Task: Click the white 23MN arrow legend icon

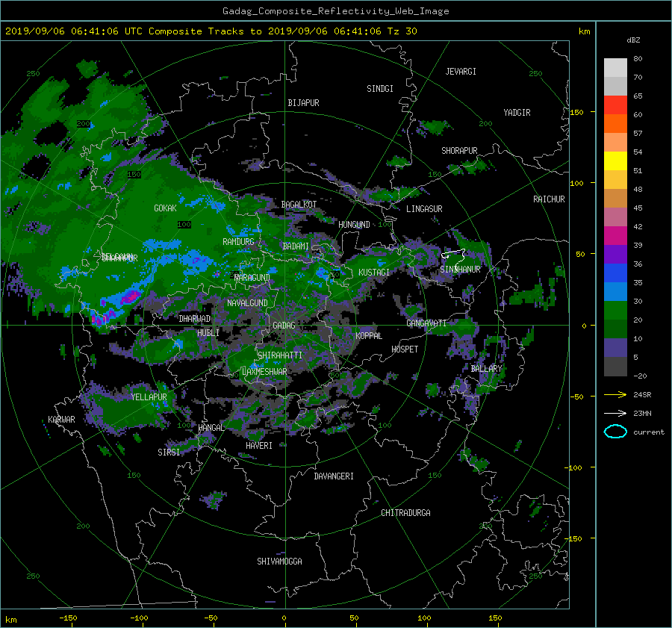Action: pyautogui.click(x=615, y=413)
